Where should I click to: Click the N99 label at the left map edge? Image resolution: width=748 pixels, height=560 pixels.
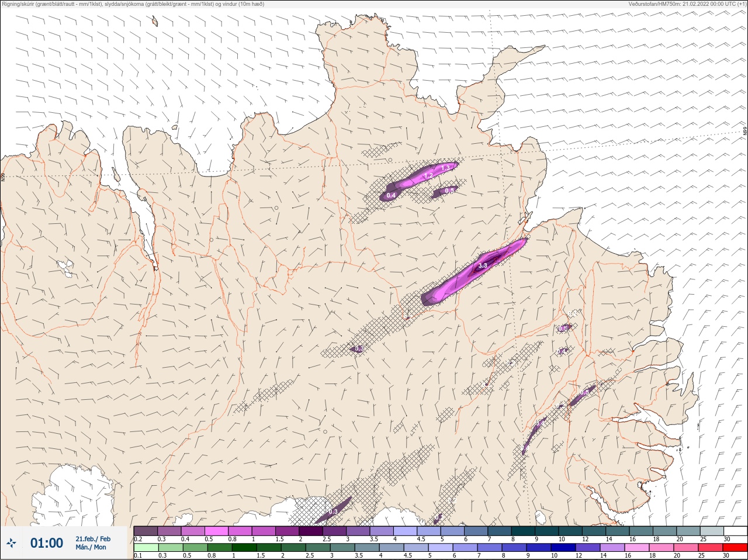coord(3,177)
